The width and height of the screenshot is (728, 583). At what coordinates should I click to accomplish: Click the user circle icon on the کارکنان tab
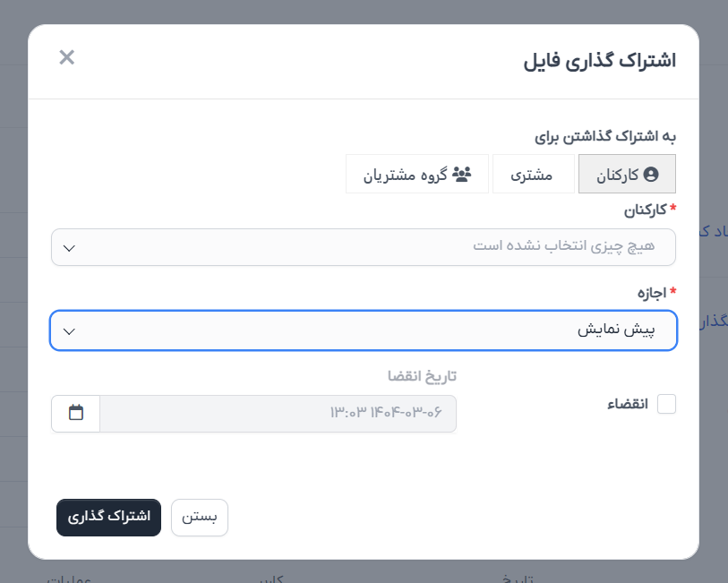pyautogui.click(x=651, y=174)
